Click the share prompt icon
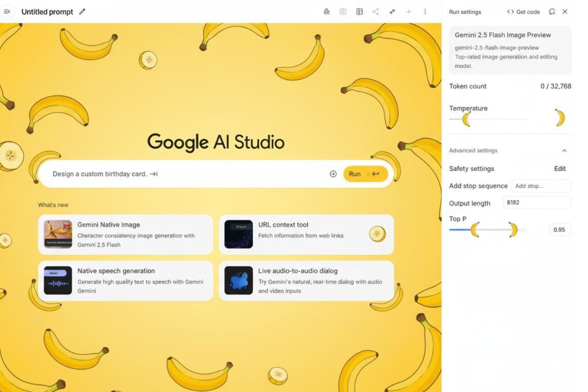The height and width of the screenshot is (392, 588). click(x=375, y=11)
